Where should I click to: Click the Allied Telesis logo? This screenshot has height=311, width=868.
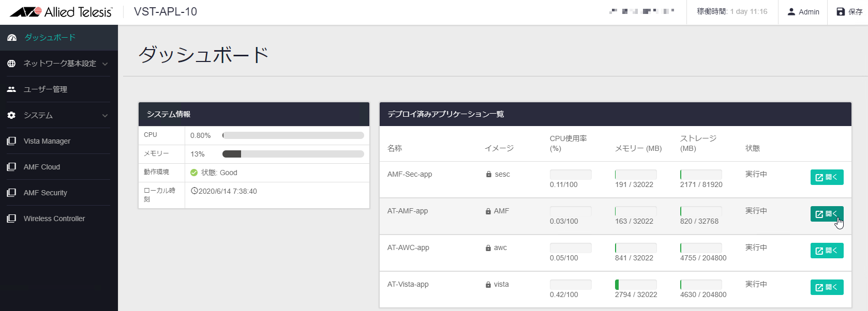61,12
